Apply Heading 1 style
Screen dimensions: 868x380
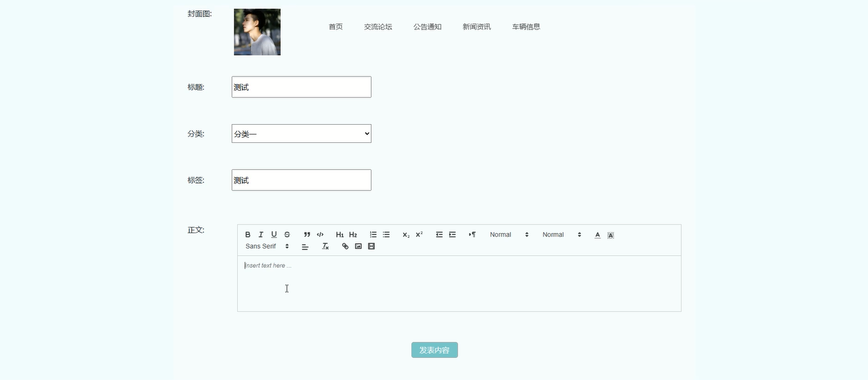(340, 234)
